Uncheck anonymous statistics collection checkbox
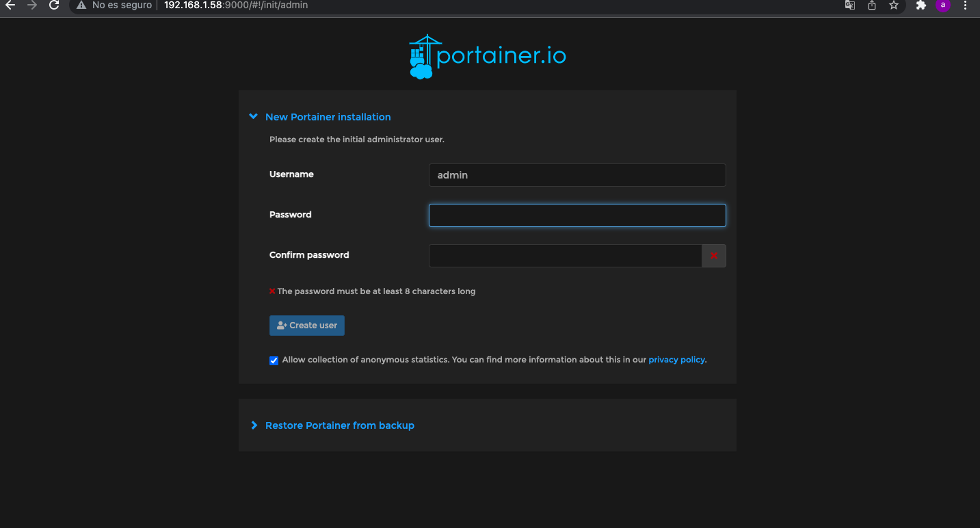Viewport: 980px width, 528px height. pyautogui.click(x=274, y=360)
